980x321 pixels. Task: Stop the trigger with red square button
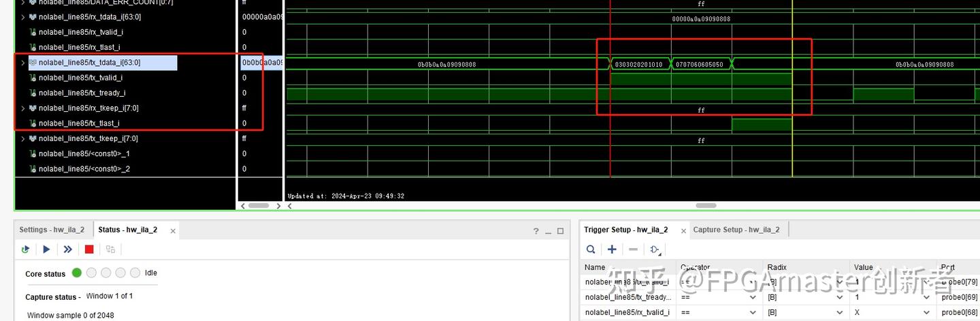89,249
